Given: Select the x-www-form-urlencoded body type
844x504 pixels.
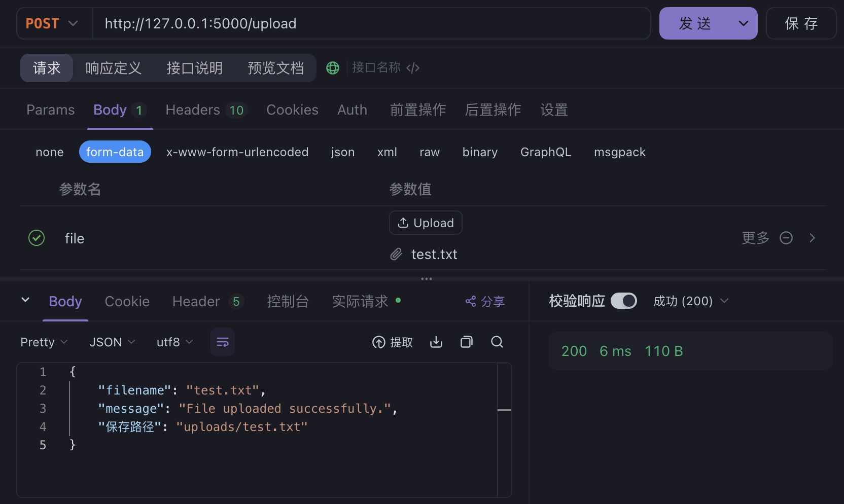Looking at the screenshot, I should coord(237,152).
